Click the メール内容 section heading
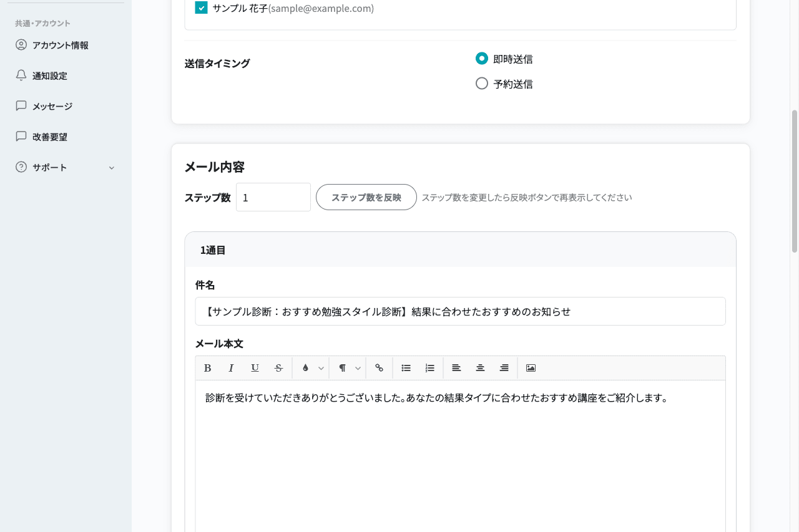Screen dimensions: 799x532 click(215, 167)
